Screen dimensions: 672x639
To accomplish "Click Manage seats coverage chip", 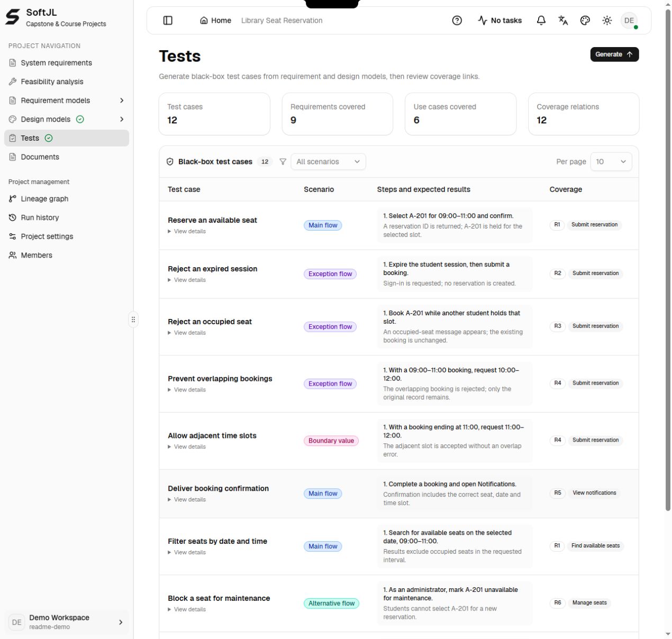I will point(589,603).
